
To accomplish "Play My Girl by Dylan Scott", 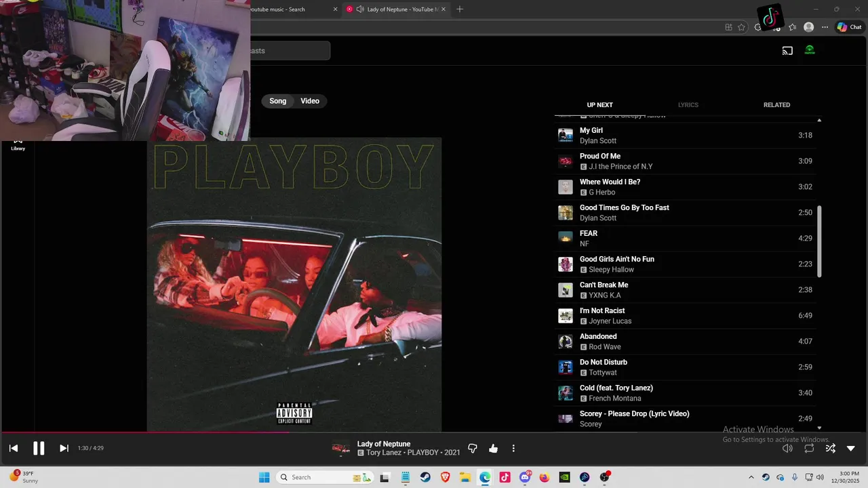I will pyautogui.click(x=685, y=136).
